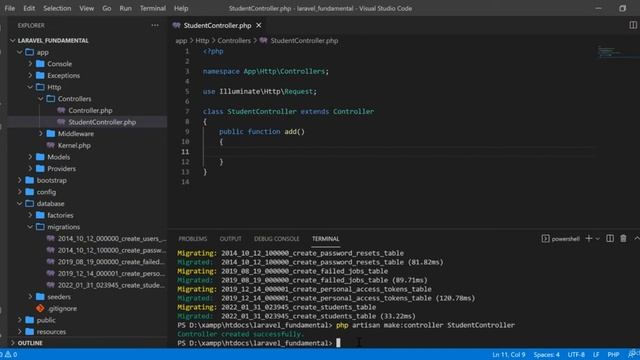This screenshot has height=360, width=640.
Task: Click the Providers folder icon
Action: (40, 169)
